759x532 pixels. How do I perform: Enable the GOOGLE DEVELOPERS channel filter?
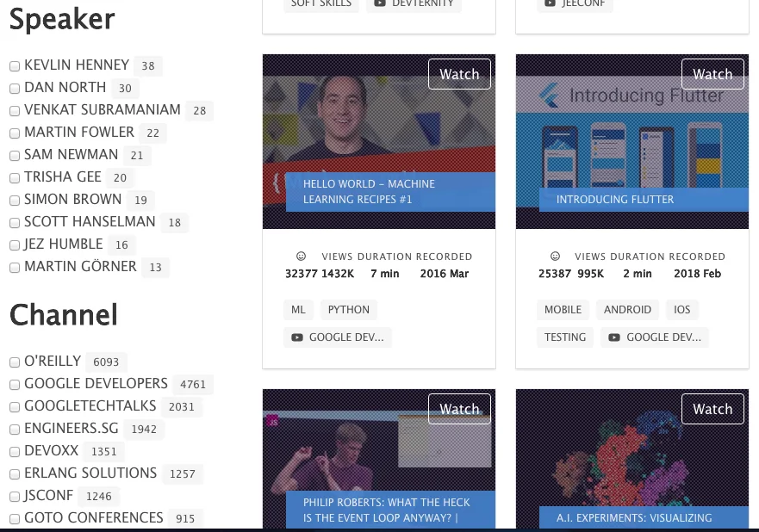15,385
